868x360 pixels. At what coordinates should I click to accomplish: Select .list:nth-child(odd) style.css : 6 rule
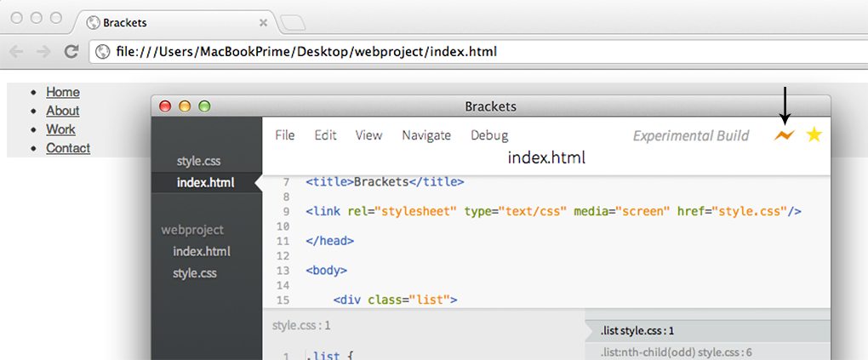(x=707, y=351)
